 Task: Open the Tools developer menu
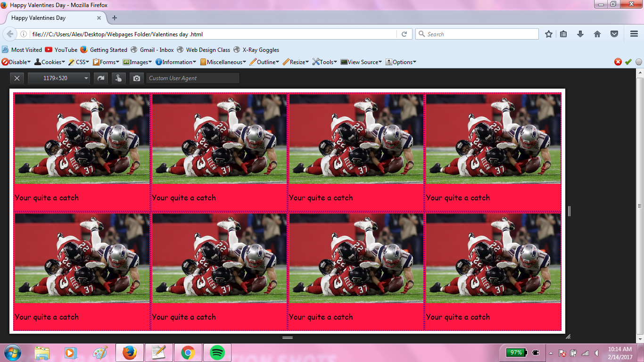tap(325, 62)
